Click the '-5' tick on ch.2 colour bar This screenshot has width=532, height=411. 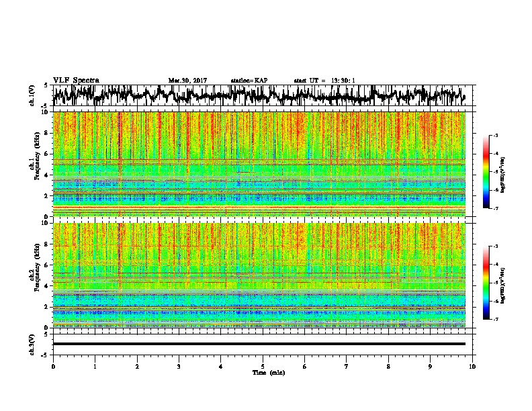pyautogui.click(x=495, y=283)
